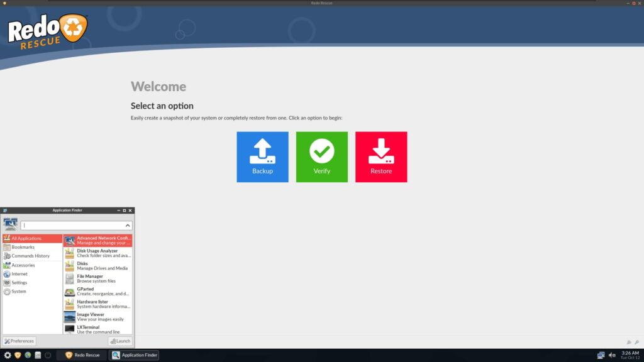The image size is (644, 362).
Task: Click the network connections tray icon
Action: click(601, 355)
